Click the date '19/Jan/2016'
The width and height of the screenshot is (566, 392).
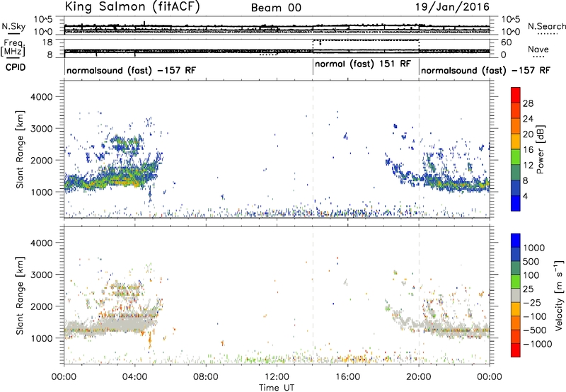pos(452,6)
